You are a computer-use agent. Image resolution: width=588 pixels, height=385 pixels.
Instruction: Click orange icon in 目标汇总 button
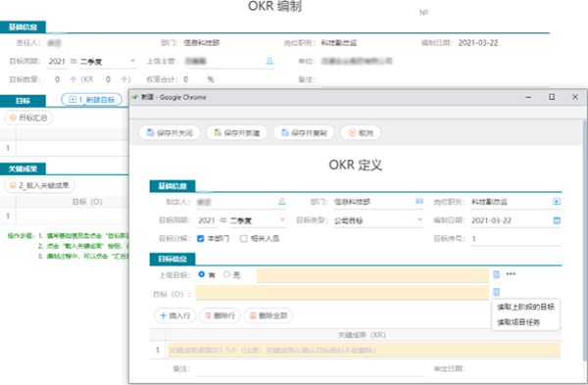click(x=13, y=118)
